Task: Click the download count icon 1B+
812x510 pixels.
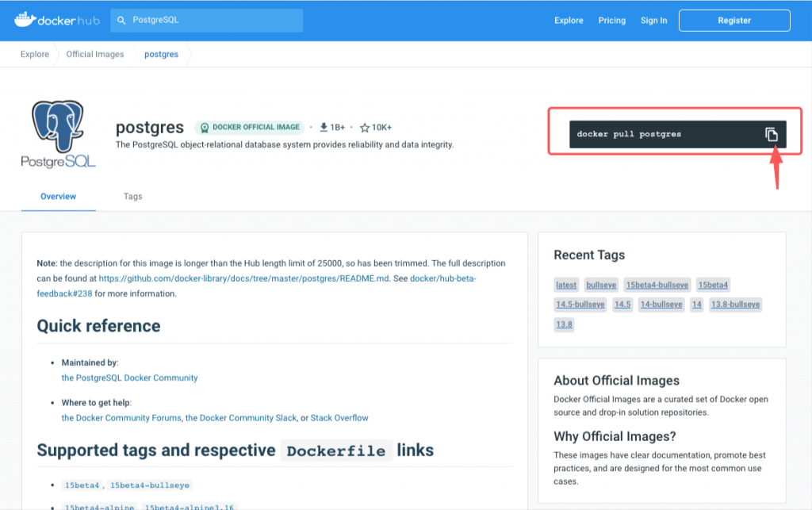Action: click(324, 128)
